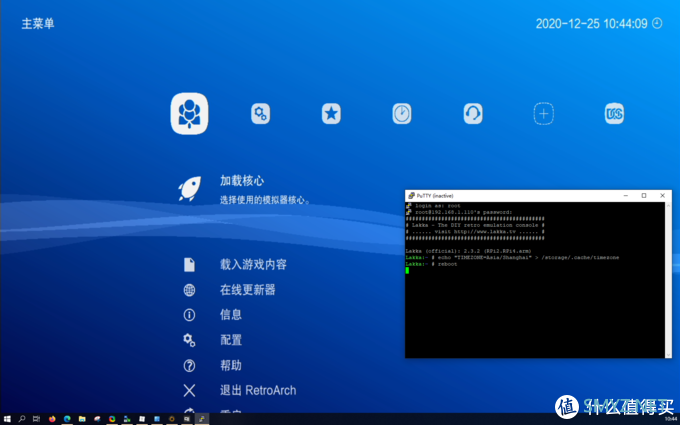Click the globe icon beside 在线更新器
The width and height of the screenshot is (680, 425).
tap(189, 290)
